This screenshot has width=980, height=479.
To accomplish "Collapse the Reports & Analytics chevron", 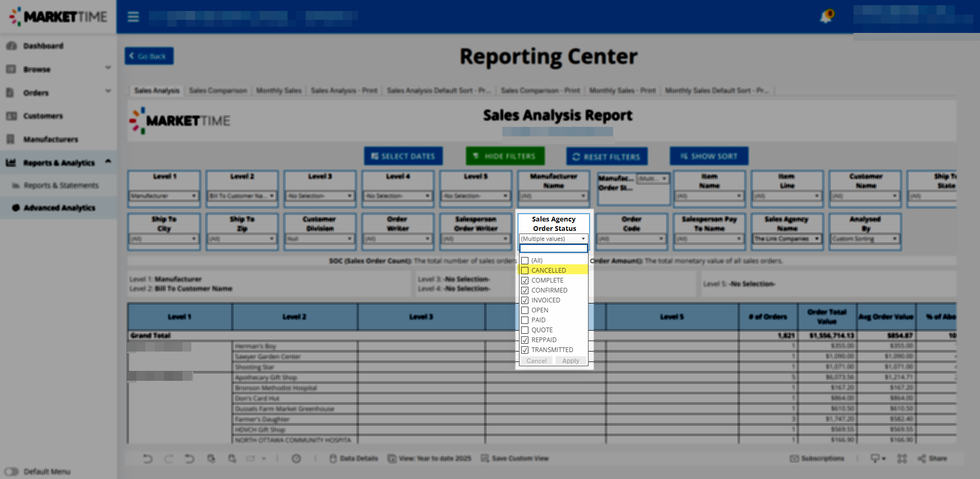I will coord(108,161).
